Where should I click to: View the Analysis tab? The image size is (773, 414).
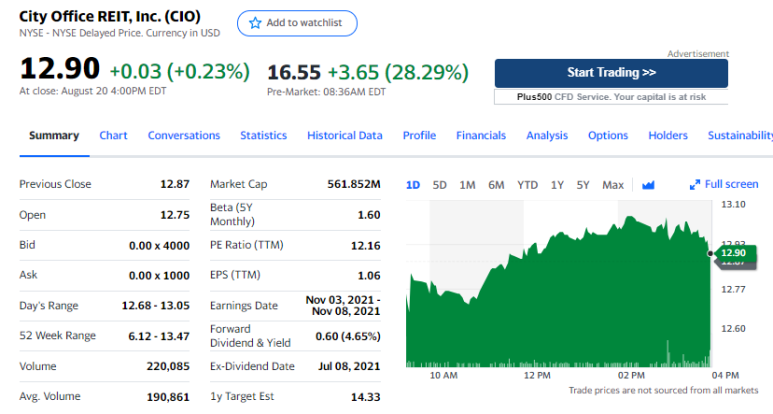(547, 136)
